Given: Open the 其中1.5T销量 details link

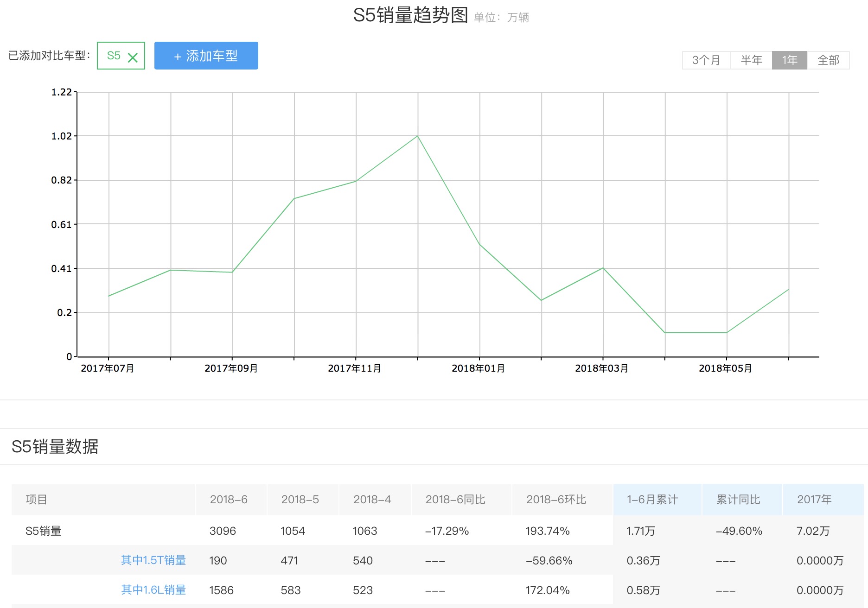Looking at the screenshot, I should 153,560.
